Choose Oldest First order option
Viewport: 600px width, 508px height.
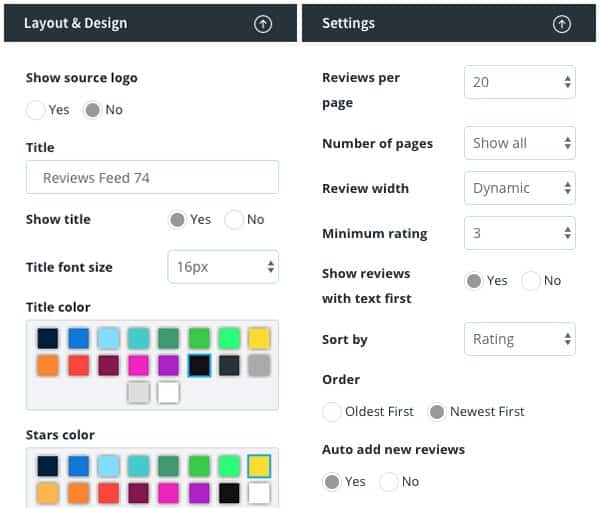click(332, 412)
